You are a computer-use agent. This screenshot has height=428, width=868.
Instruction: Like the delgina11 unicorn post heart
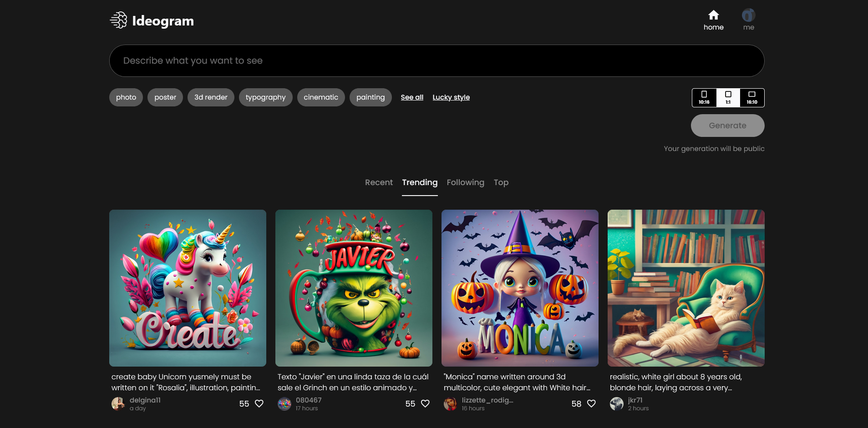coord(259,403)
